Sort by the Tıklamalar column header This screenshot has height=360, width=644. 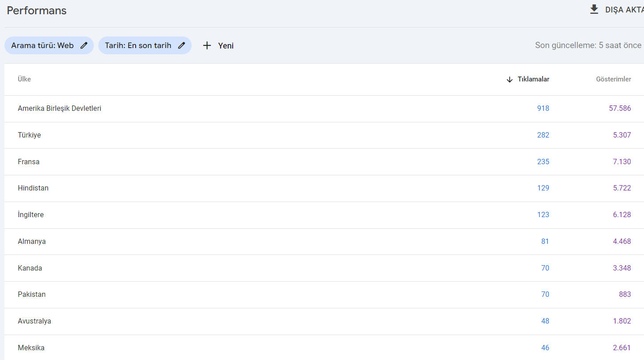533,79
